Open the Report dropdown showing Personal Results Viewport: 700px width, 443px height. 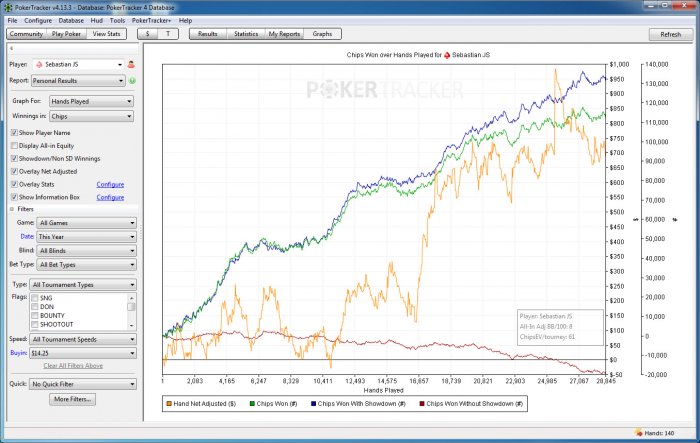(78, 81)
